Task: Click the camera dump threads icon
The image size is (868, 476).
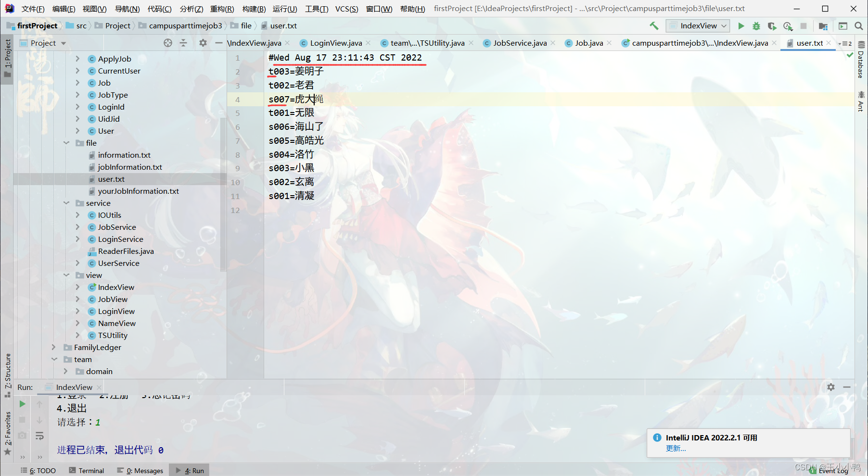Action: 22,436
